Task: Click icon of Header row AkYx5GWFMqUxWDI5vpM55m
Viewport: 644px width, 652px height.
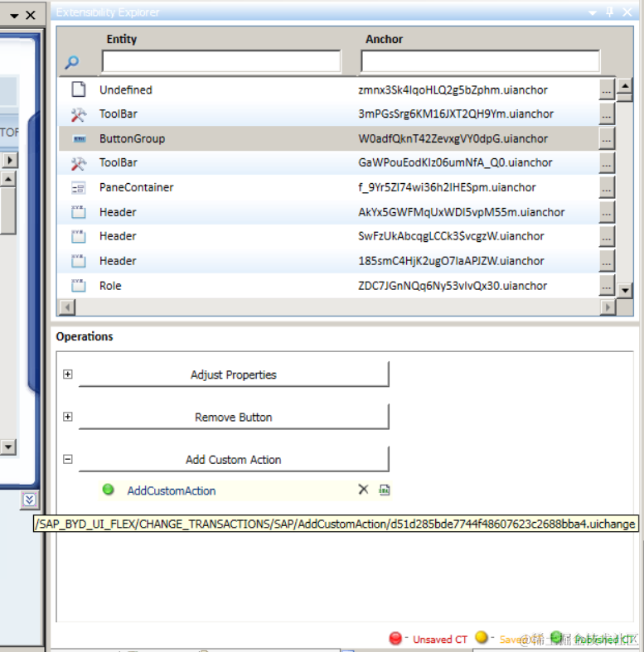Action: (78, 212)
